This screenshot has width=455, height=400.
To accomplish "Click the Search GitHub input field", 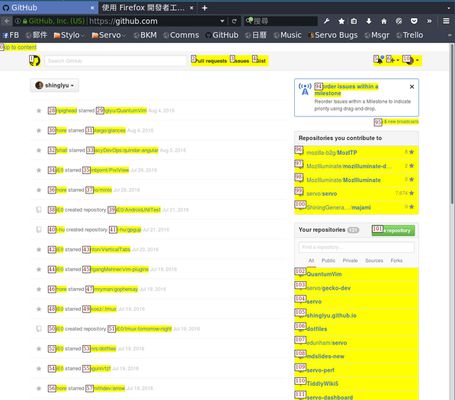I will click(x=115, y=61).
